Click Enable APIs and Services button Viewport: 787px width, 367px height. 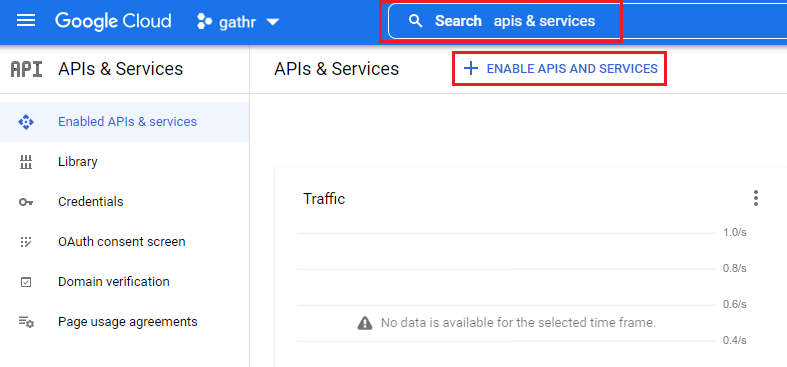click(560, 68)
